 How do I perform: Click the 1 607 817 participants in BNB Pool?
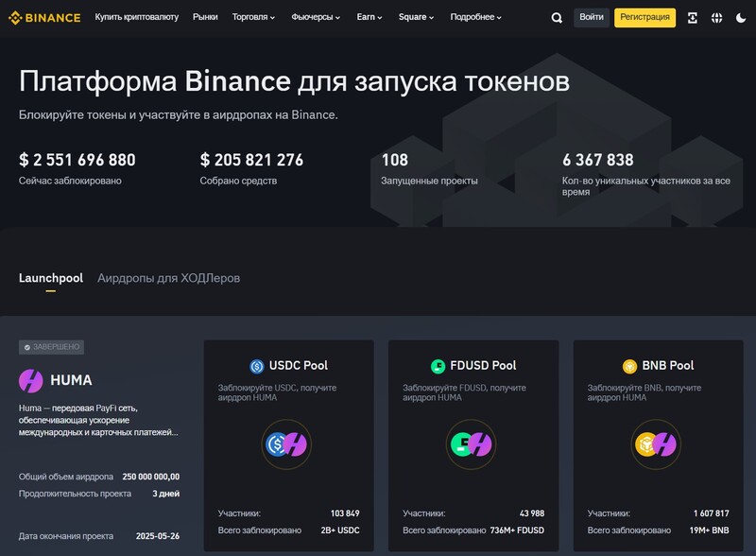tap(712, 513)
